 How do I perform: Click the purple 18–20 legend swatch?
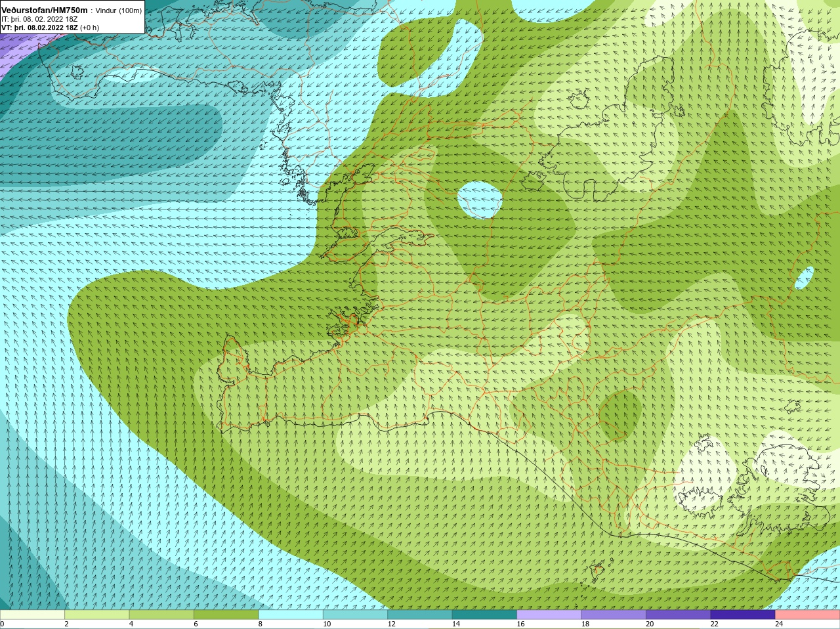pos(614,615)
